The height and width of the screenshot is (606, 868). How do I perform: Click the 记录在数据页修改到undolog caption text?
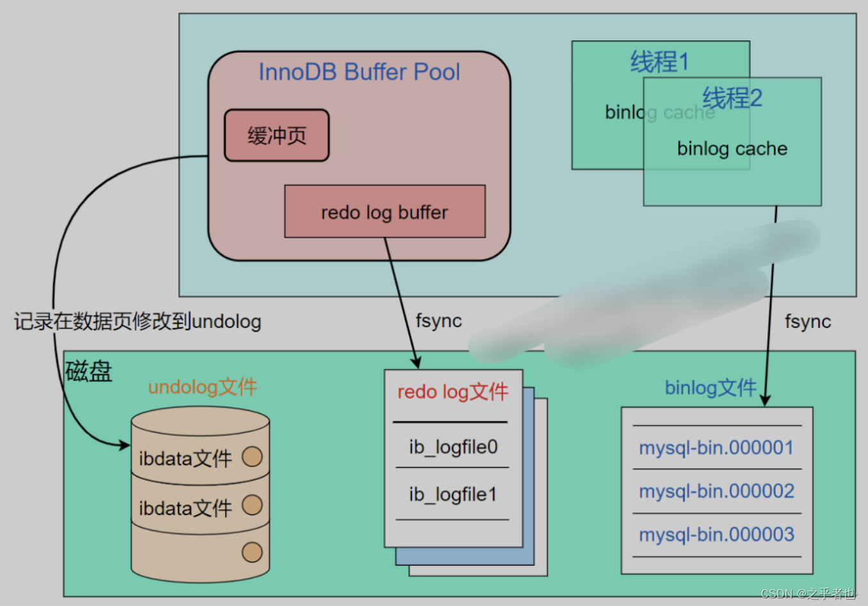(x=136, y=322)
